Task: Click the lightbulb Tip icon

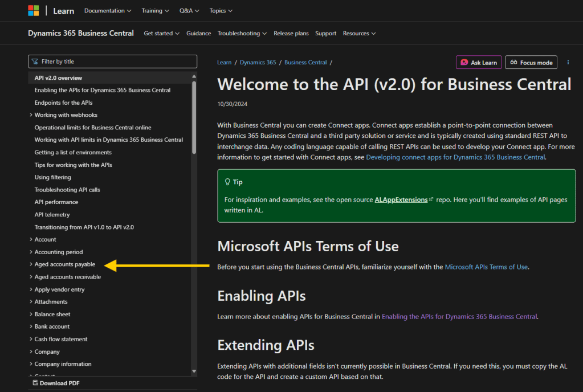Action: coord(227,182)
